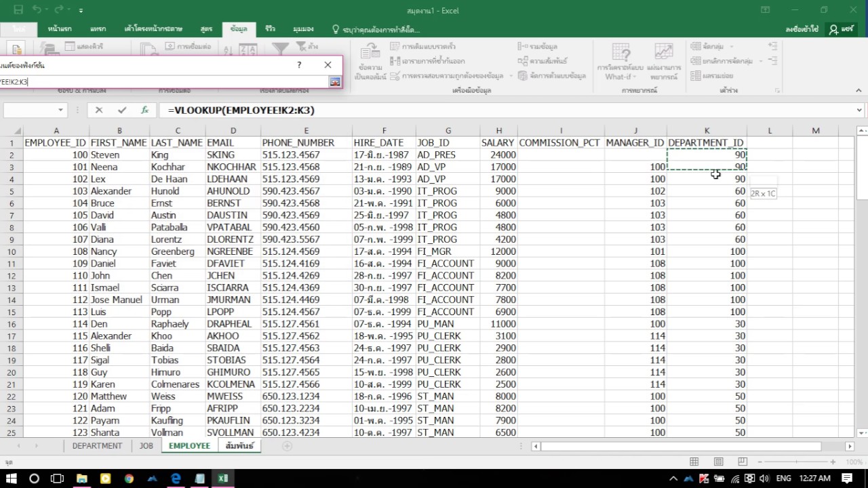
Task: Open the File tab
Action: tap(18, 29)
